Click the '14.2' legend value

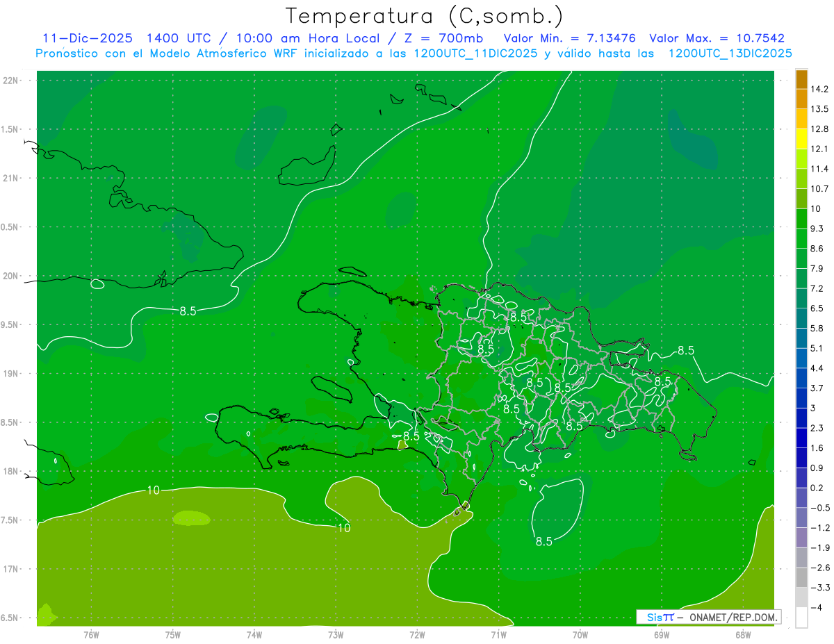coord(819,89)
